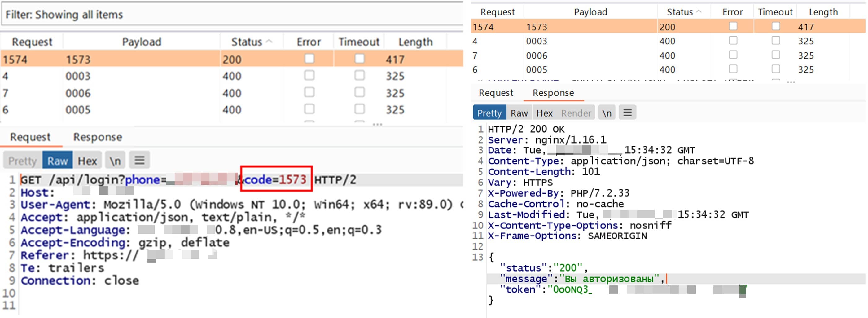Select payload 0005 in left table
This screenshot has width=868, height=318.
point(78,110)
